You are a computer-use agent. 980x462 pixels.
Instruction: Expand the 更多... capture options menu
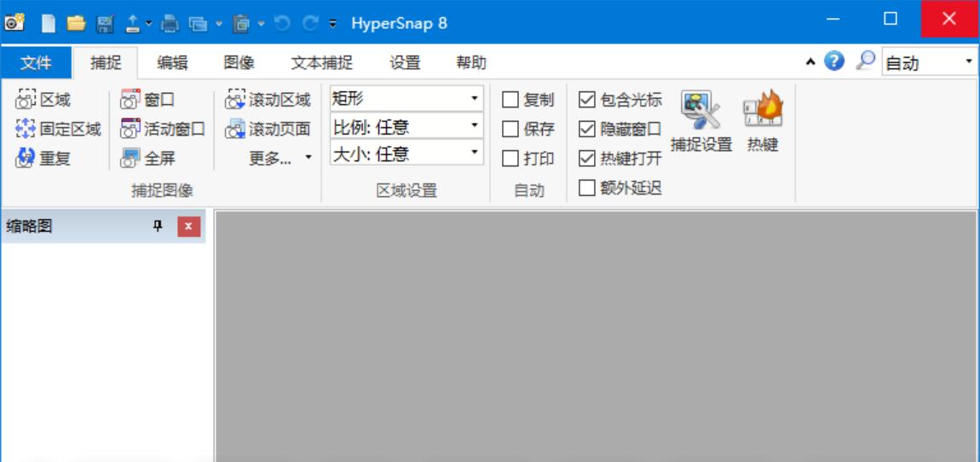[x=280, y=159]
